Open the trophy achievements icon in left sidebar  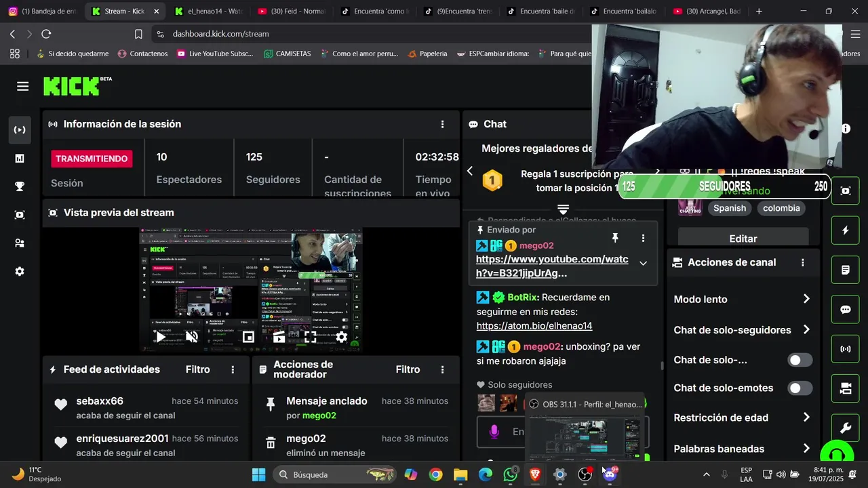20,186
